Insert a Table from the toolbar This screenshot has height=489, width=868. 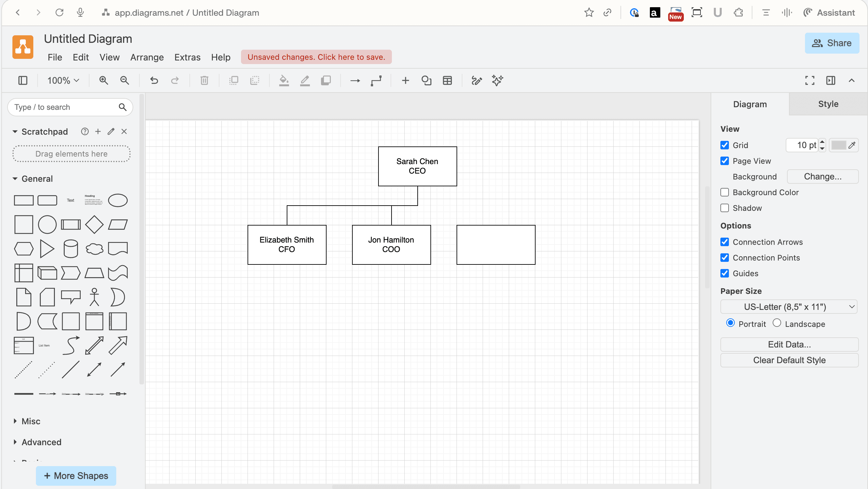pyautogui.click(x=447, y=81)
